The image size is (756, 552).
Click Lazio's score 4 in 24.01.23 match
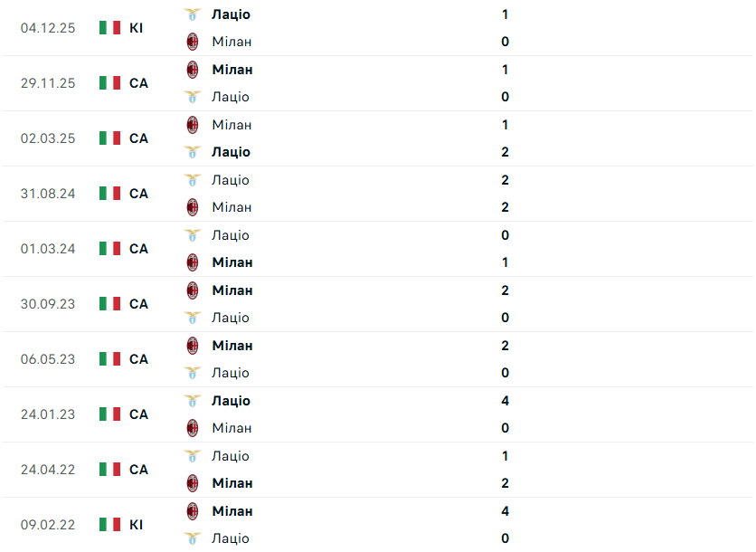[x=505, y=401]
